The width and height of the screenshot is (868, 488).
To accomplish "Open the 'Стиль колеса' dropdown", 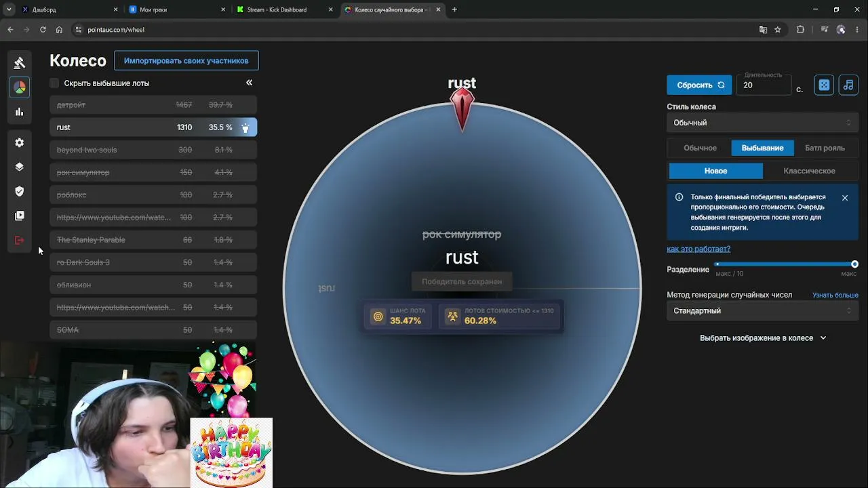I will (762, 123).
